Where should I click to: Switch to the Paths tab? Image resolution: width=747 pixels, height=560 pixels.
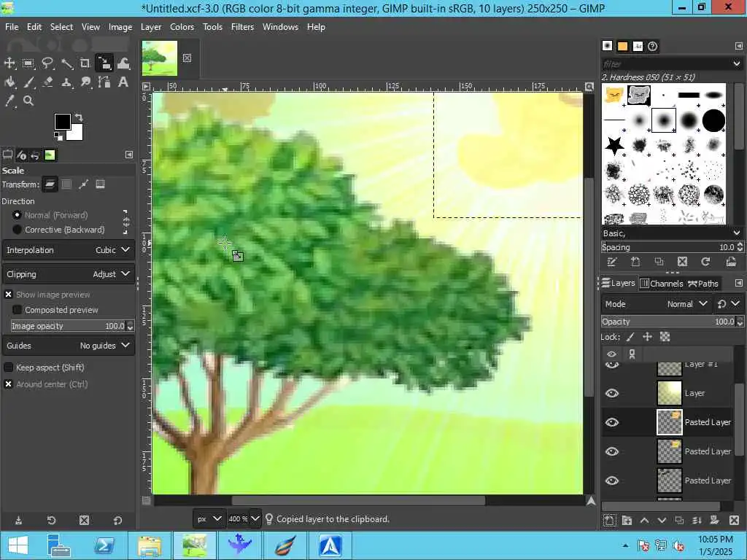coord(703,284)
